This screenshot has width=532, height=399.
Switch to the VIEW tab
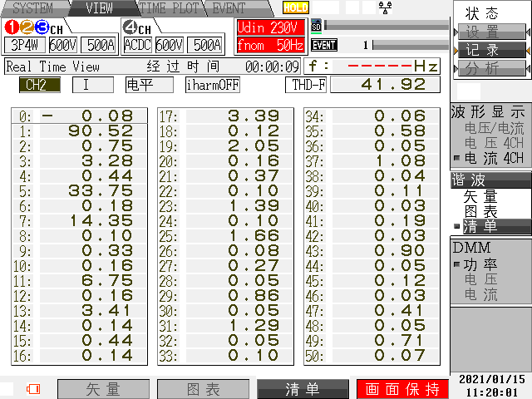point(99,8)
